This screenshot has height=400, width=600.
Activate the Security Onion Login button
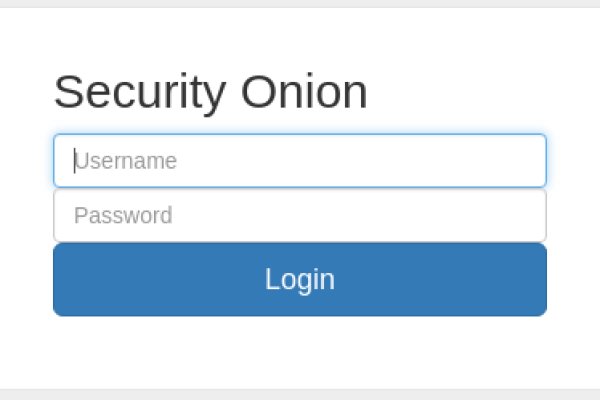[300, 279]
